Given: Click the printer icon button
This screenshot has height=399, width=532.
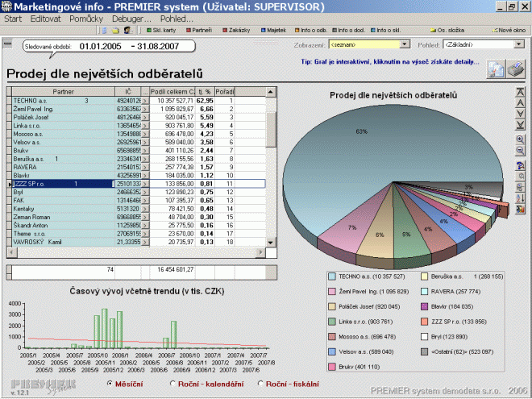Looking at the screenshot, I should [516, 69].
